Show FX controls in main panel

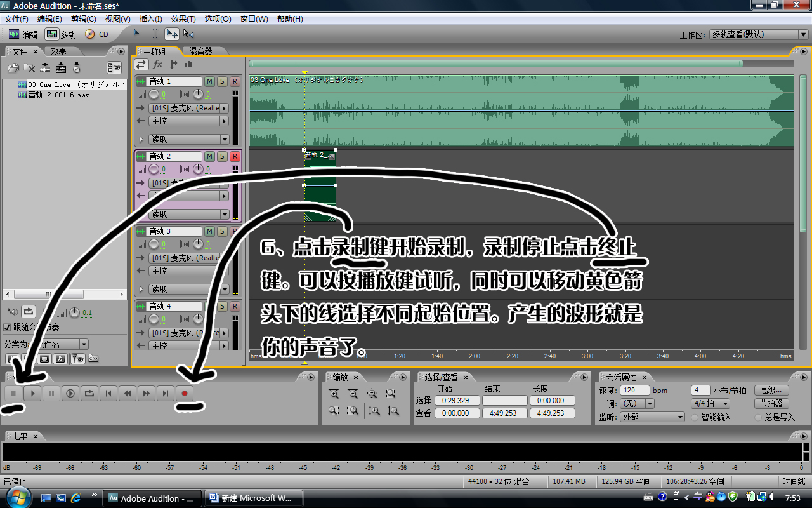pos(158,64)
